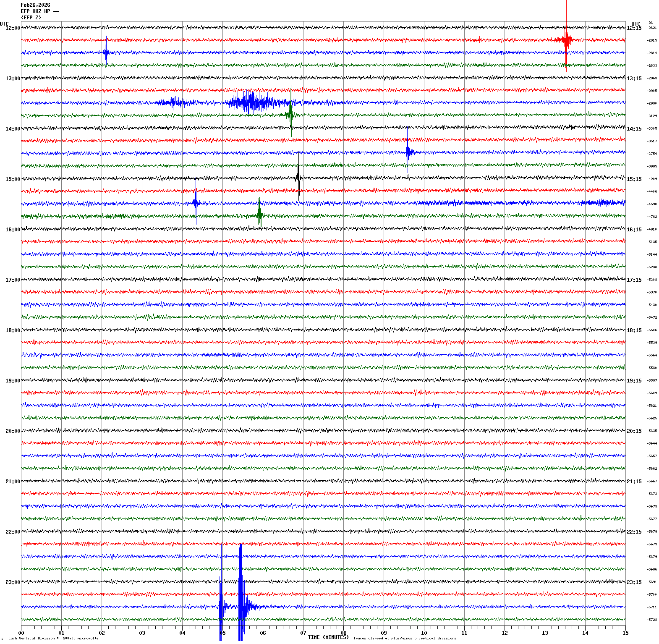Click the 19:15 time label on right axis

[634, 381]
